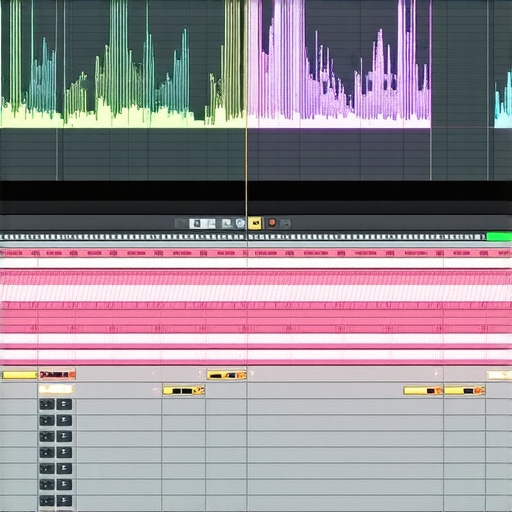Viewport: 512px width, 512px height.
Task: Select the cyan waveform clip at far right
Action: 503,100
